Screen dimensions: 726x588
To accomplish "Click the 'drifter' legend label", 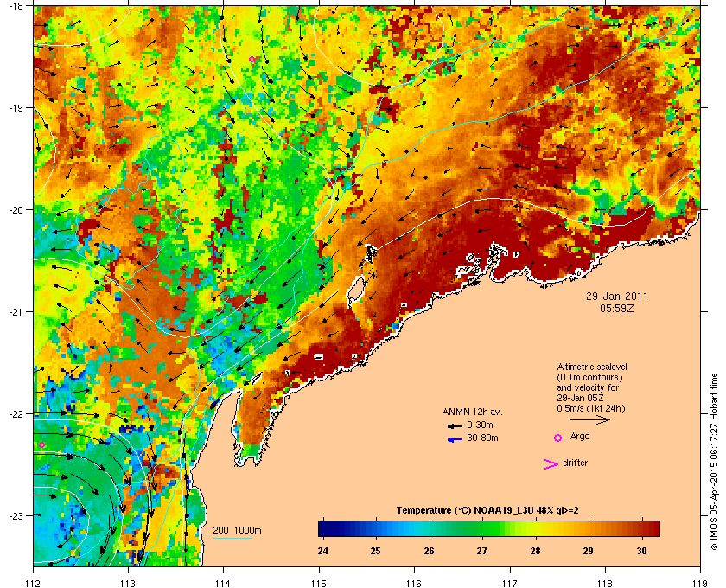I will click(x=575, y=463).
